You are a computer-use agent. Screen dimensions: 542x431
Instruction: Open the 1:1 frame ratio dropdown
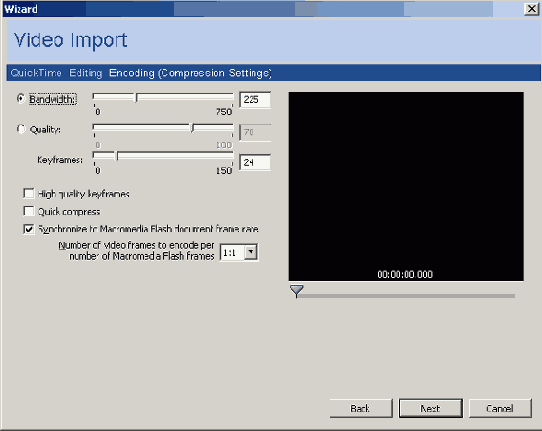click(x=251, y=252)
